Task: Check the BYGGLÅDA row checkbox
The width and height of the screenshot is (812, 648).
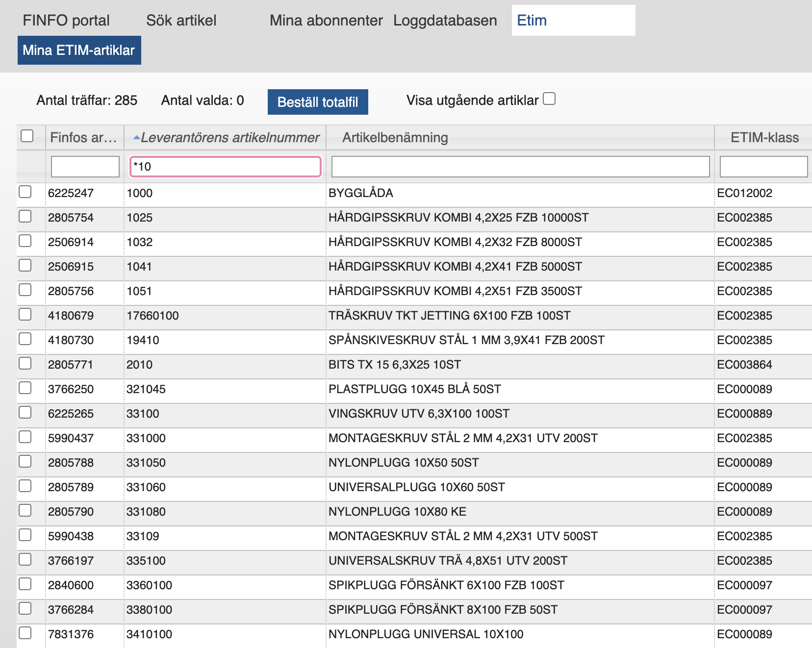Action: [25, 192]
